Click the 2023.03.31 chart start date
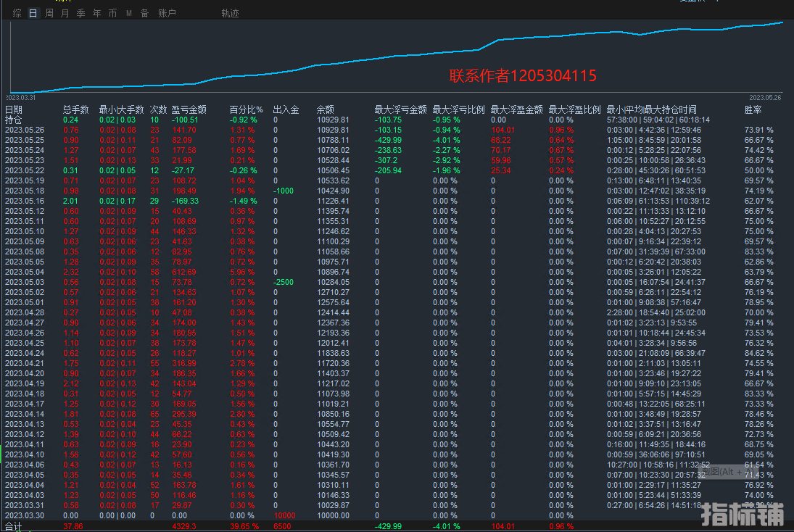 tap(21, 97)
